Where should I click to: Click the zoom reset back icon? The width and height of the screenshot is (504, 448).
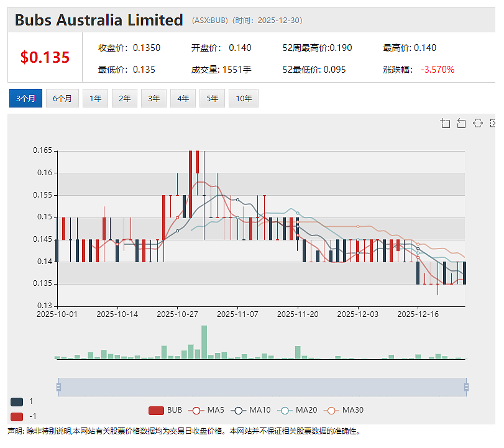[x=461, y=123]
